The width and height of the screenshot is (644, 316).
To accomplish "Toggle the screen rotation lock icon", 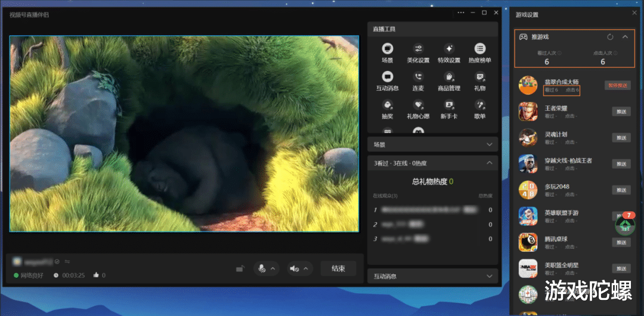I will pos(240,269).
